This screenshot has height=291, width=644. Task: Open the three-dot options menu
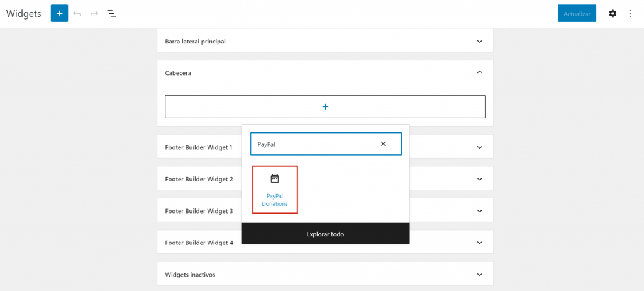tap(630, 13)
